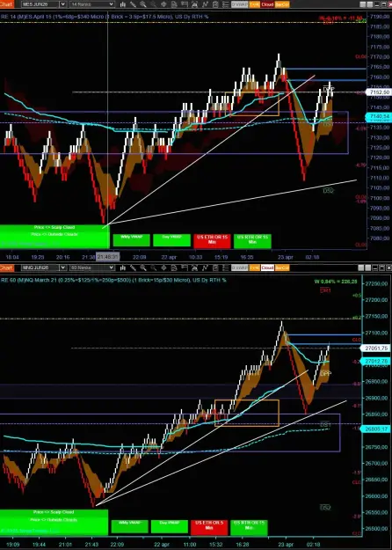Activate the zoom in magnifier on top chart
The height and width of the screenshot is (550, 392).
(x=143, y=4)
